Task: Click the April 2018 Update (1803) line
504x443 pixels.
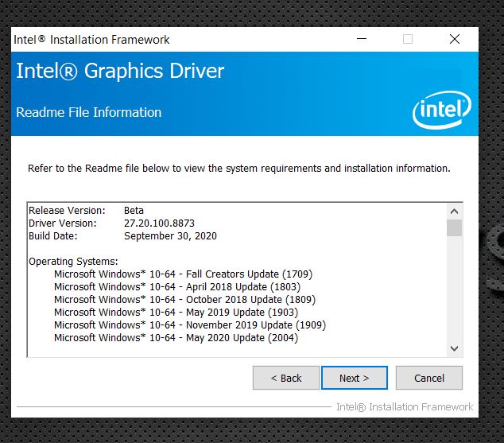Action: [177, 287]
